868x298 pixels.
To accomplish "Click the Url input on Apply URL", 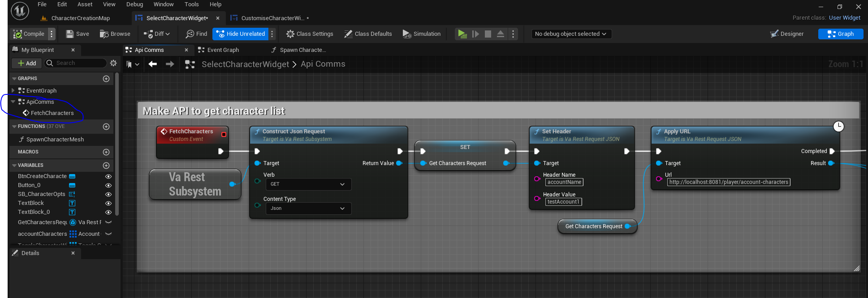I will tap(729, 182).
